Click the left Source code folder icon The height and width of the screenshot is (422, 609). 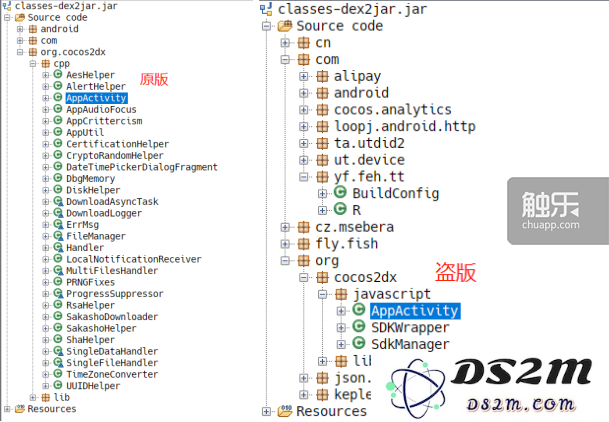20,17
